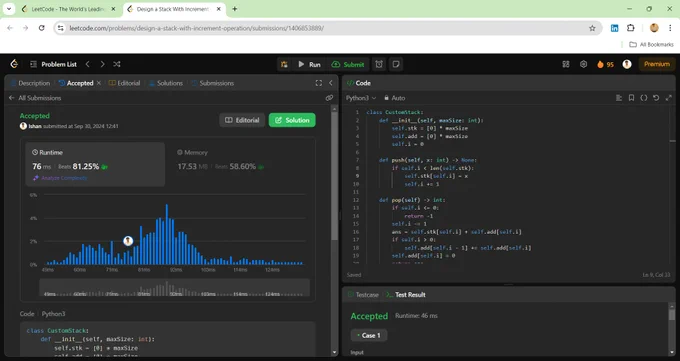Open the settings gear icon

pyautogui.click(x=583, y=64)
